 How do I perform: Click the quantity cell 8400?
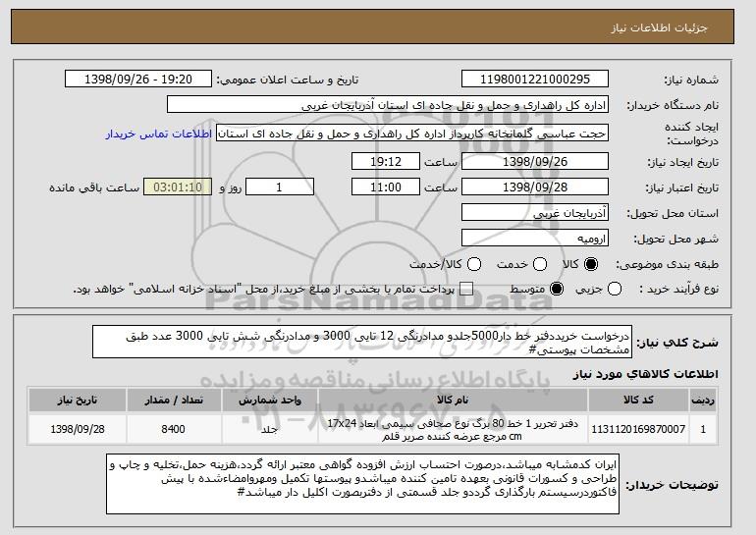(174, 429)
